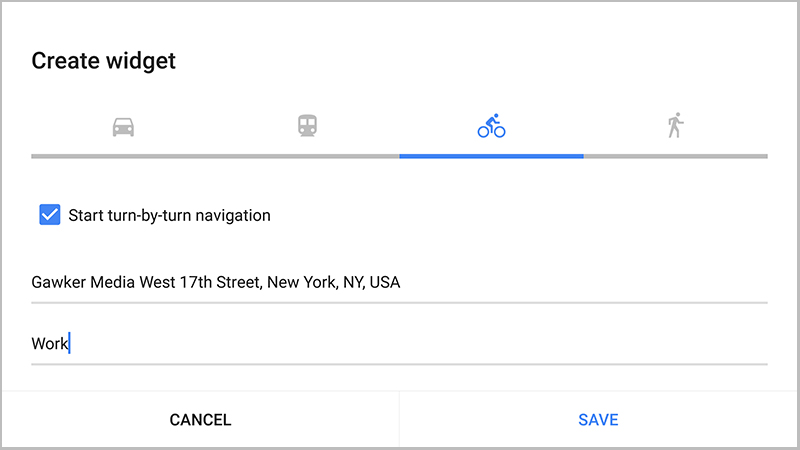The width and height of the screenshot is (800, 450).
Task: Click the Create widget dialog title
Action: coord(104,61)
